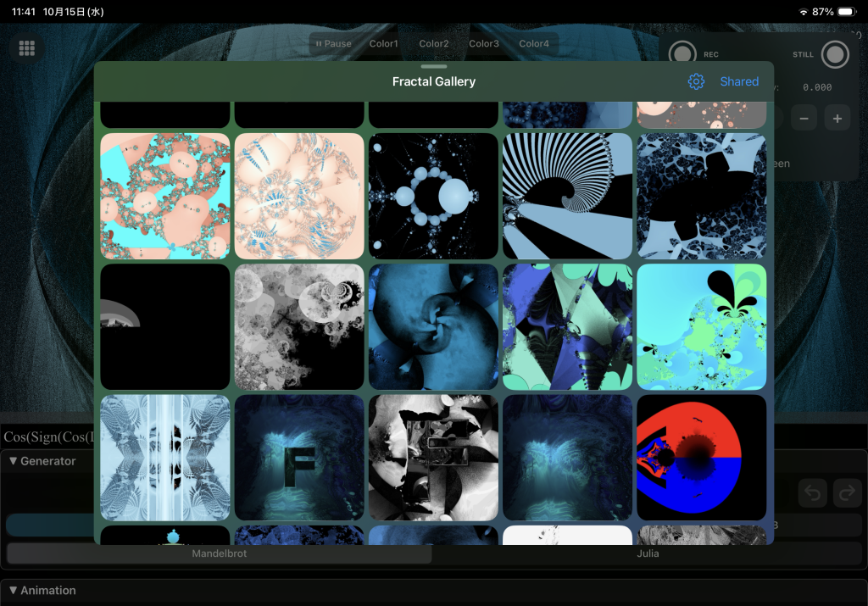This screenshot has height=606, width=868.
Task: Select the Color1 tab
Action: [383, 44]
